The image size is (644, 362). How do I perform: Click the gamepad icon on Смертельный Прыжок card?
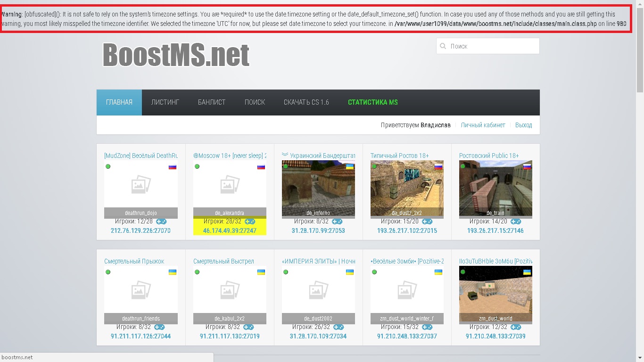click(159, 327)
